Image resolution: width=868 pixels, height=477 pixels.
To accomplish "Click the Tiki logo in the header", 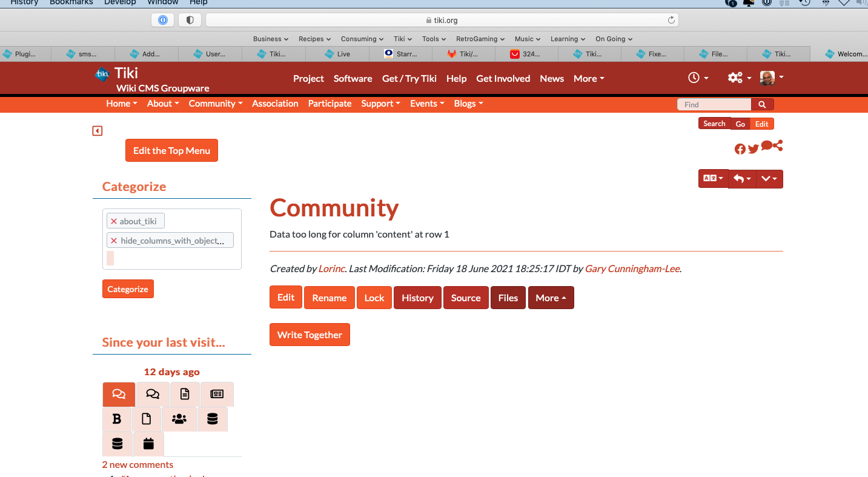I will point(102,74).
